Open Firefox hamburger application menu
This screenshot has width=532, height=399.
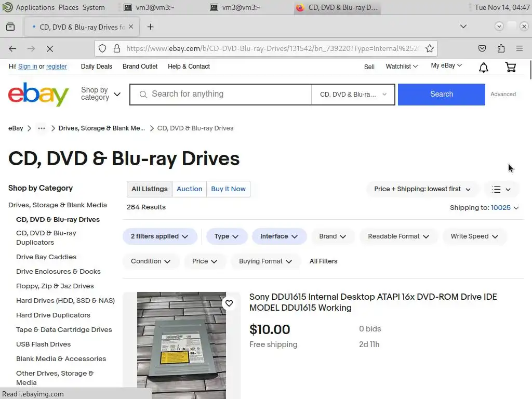pyautogui.click(x=519, y=48)
